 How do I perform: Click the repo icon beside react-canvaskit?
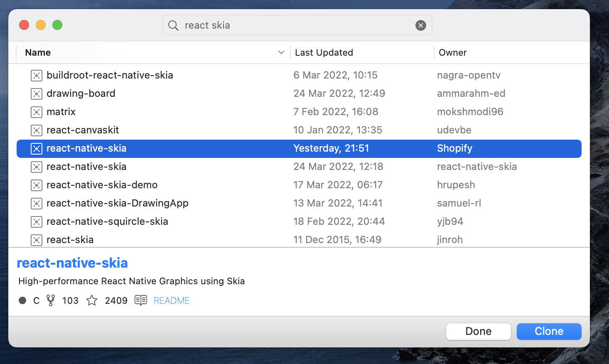click(x=37, y=130)
